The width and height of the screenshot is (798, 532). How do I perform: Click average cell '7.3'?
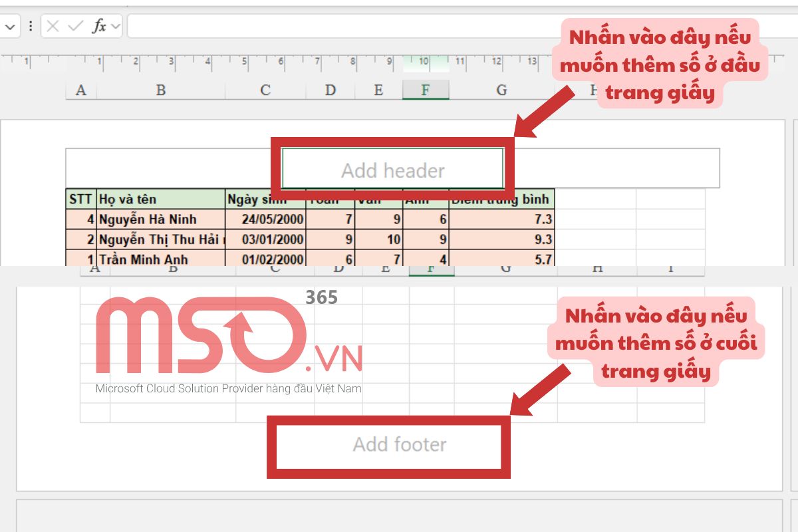(502, 219)
